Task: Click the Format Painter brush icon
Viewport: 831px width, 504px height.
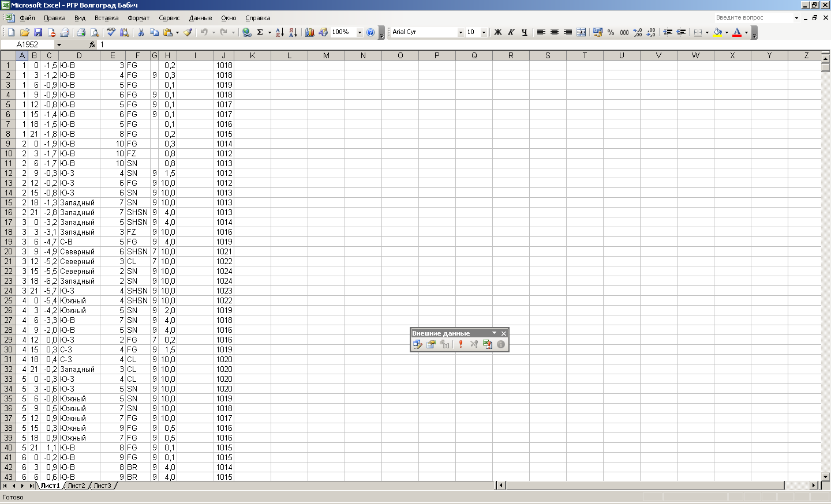Action: [188, 32]
